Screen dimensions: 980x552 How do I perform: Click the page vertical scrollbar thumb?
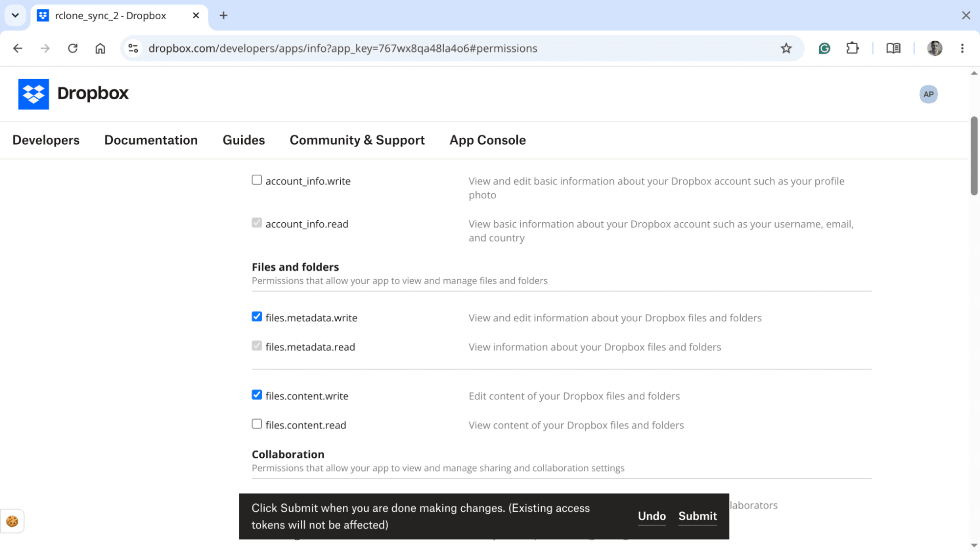click(x=974, y=156)
